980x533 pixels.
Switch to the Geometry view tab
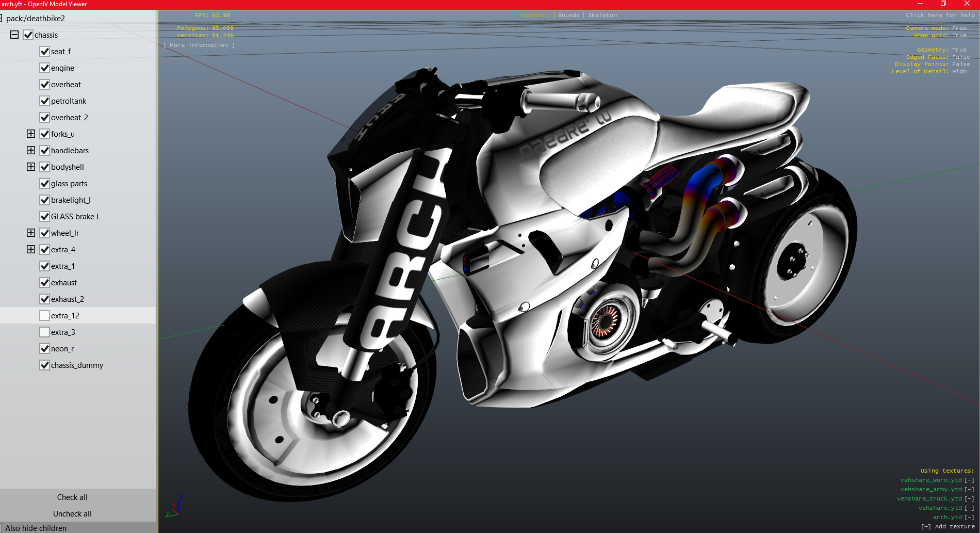(535, 15)
